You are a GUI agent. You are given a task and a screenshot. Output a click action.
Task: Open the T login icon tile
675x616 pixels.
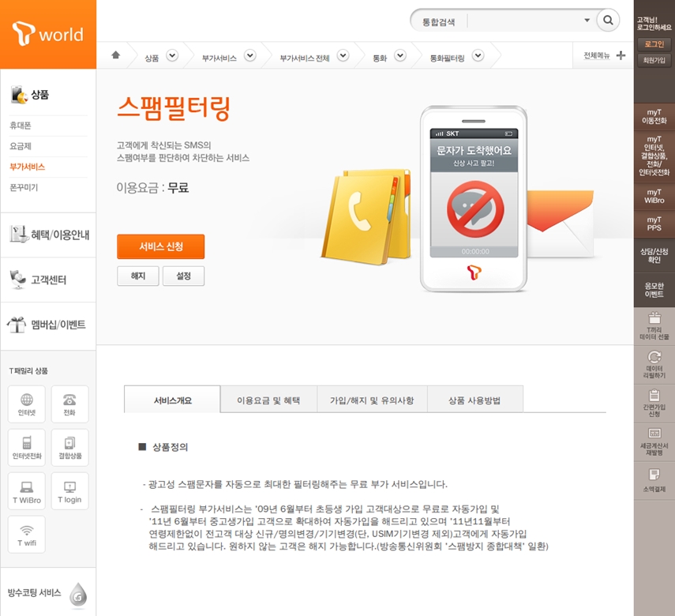click(x=69, y=491)
